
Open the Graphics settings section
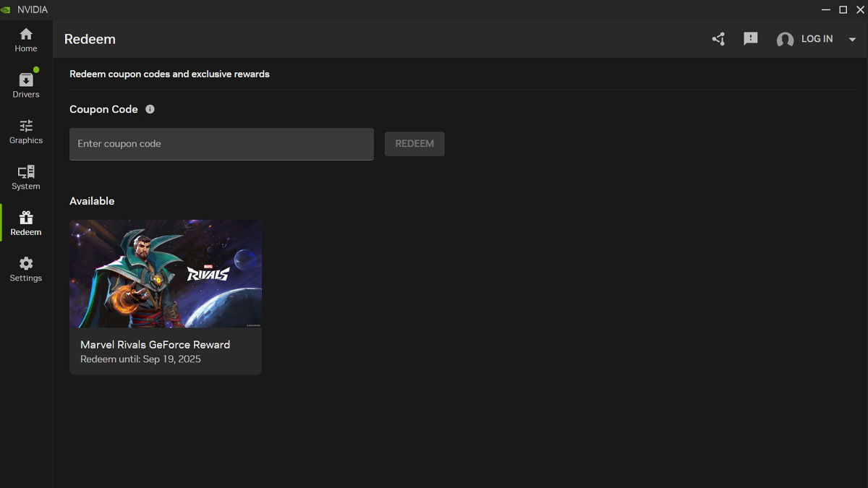point(26,132)
